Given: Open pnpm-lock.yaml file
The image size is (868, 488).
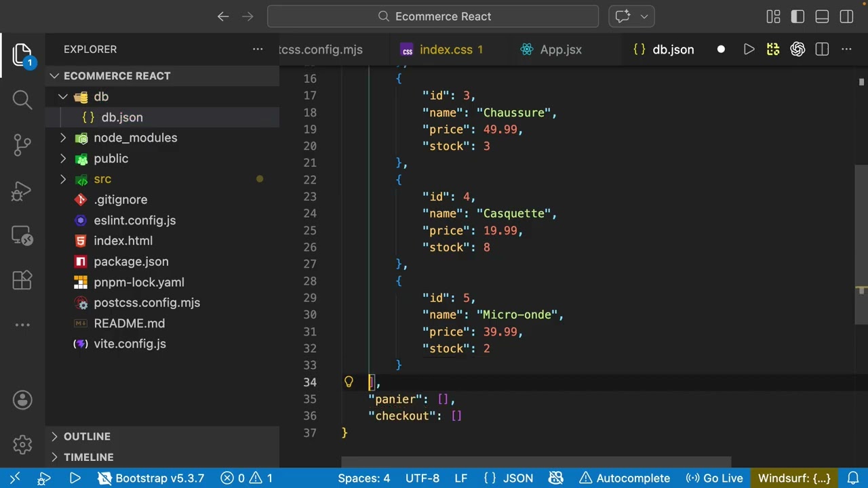Looking at the screenshot, I should pyautogui.click(x=163, y=283).
